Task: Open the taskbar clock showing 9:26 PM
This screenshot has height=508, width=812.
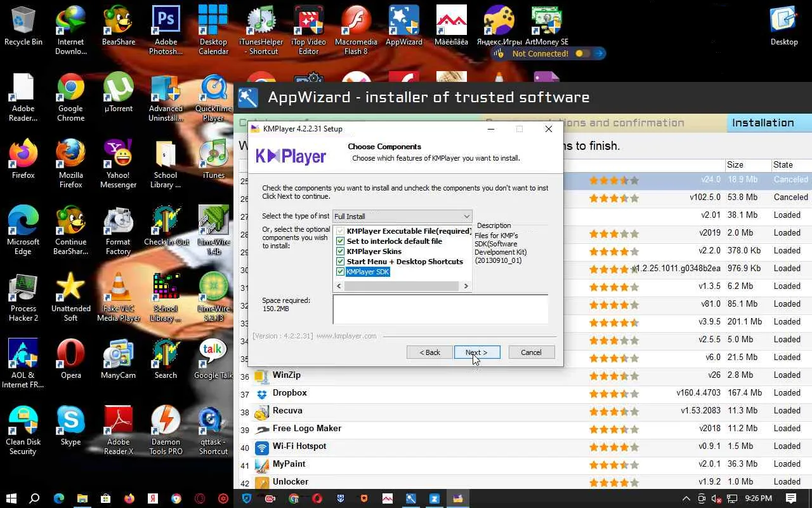Action: (759, 498)
